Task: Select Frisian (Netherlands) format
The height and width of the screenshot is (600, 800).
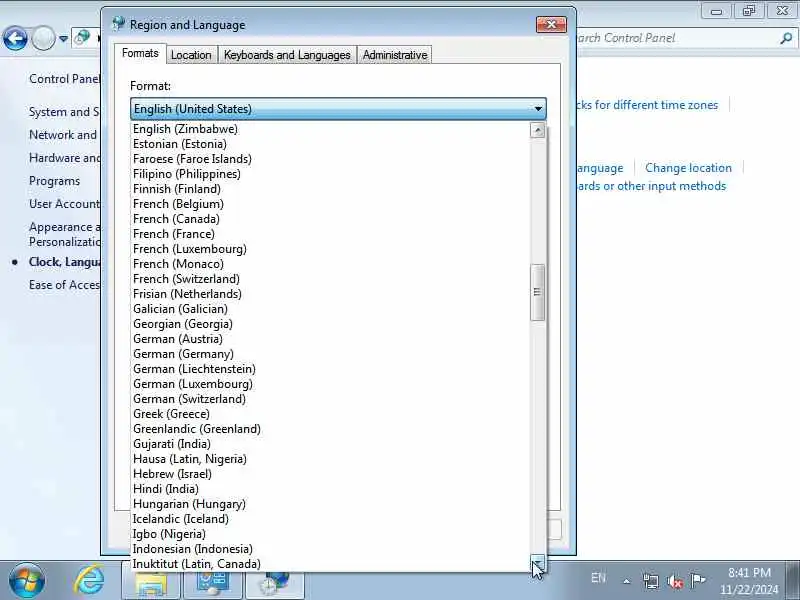Action: tap(331, 294)
